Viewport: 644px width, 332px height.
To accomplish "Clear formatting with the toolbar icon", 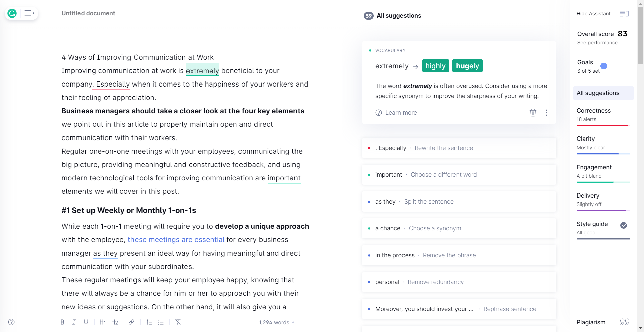I will click(x=178, y=322).
